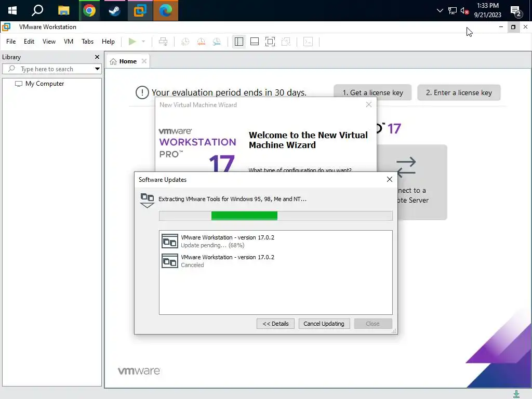
Task: Close the New Virtual Machine Wizard
Action: (369, 105)
